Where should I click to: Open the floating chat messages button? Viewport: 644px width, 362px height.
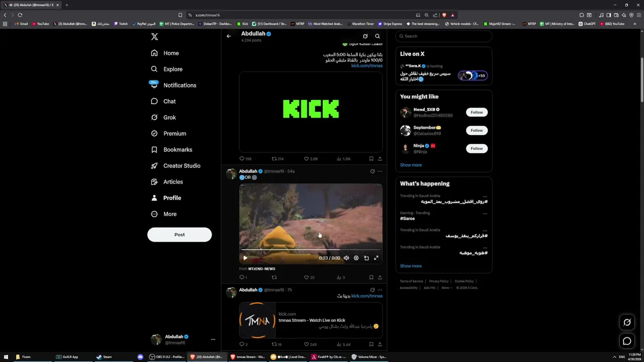click(627, 341)
